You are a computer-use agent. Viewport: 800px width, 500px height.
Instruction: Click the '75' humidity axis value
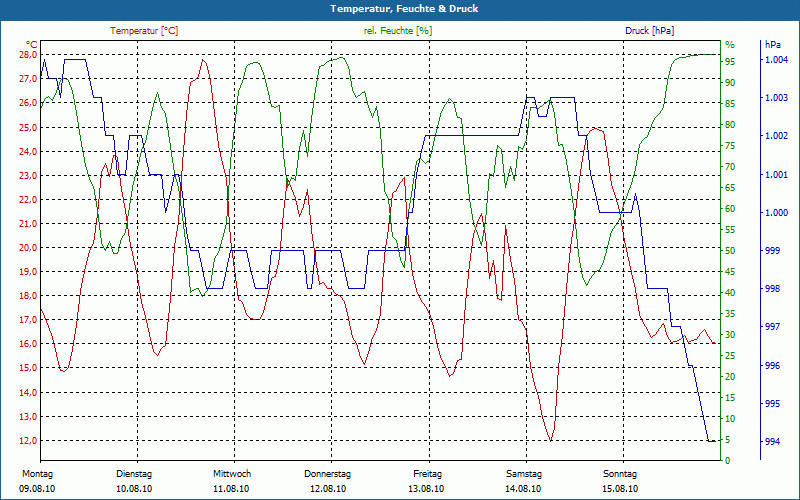730,146
